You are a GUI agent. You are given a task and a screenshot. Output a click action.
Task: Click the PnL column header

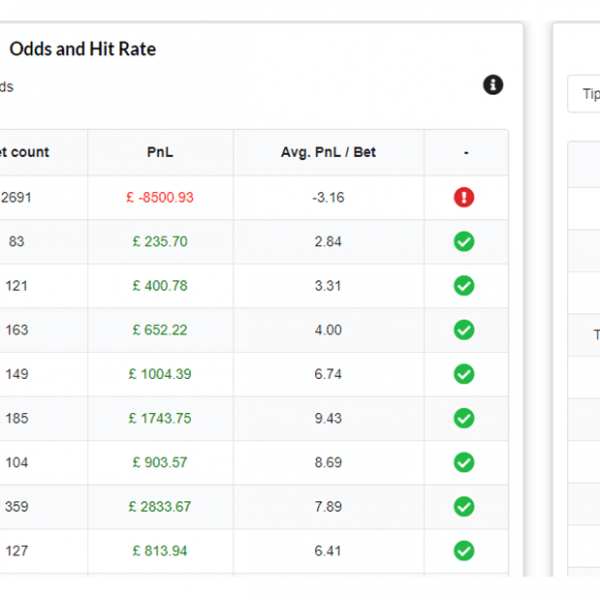pyautogui.click(x=160, y=152)
